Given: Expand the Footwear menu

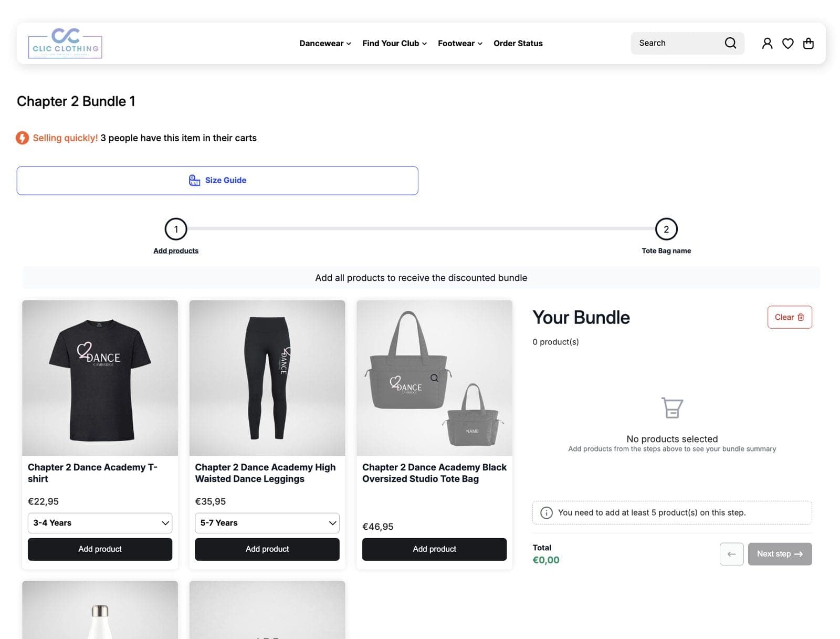Looking at the screenshot, I should pos(460,44).
